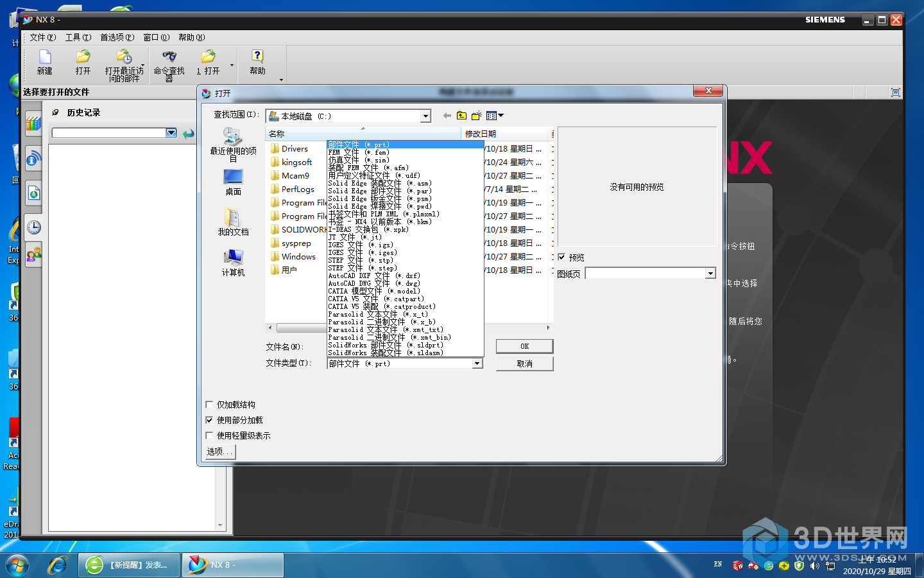The width and height of the screenshot is (924, 578).
Task: Click the dock icon in NX window corner
Action: coord(895,92)
